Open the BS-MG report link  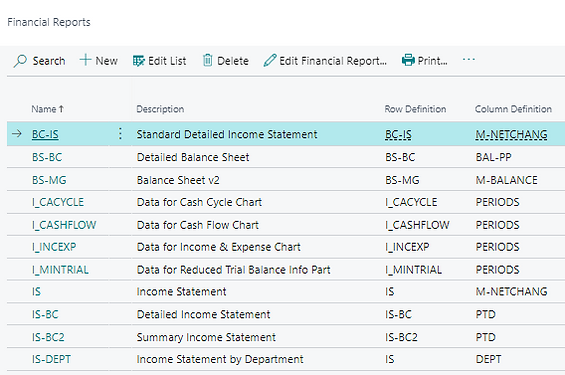49,180
